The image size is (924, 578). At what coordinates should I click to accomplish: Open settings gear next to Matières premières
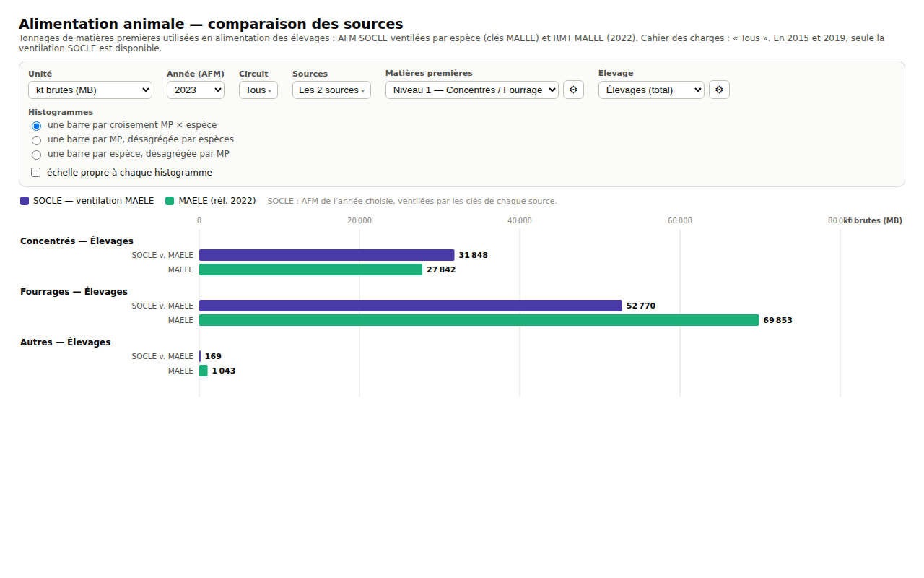click(x=573, y=90)
